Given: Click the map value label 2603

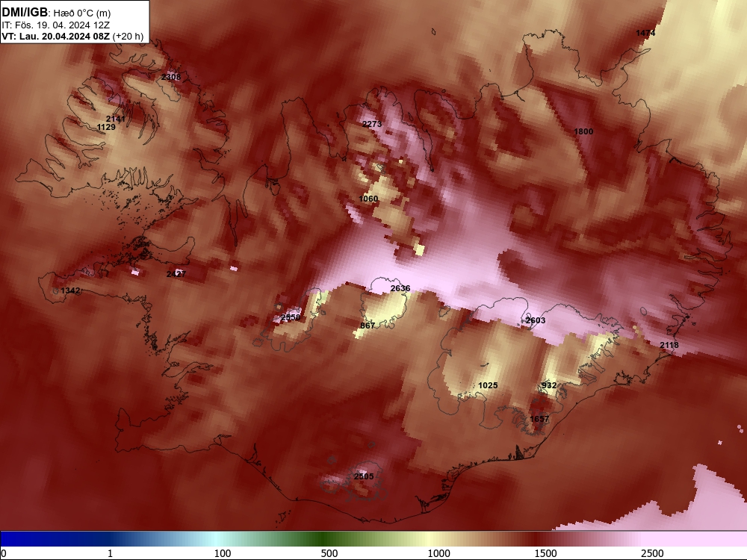Looking at the screenshot, I should tap(536, 320).
